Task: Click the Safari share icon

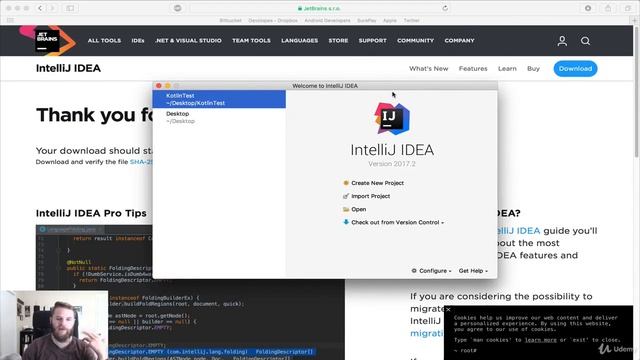Action: tap(608, 8)
